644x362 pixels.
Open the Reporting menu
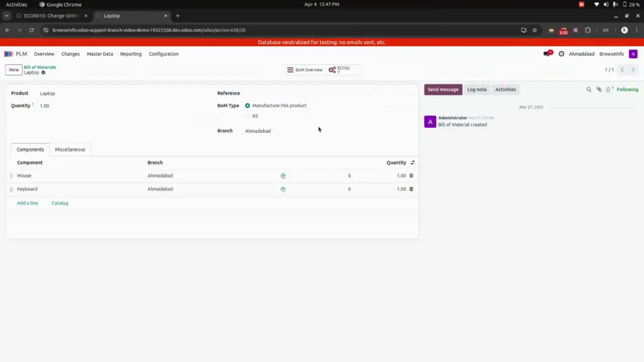click(131, 54)
